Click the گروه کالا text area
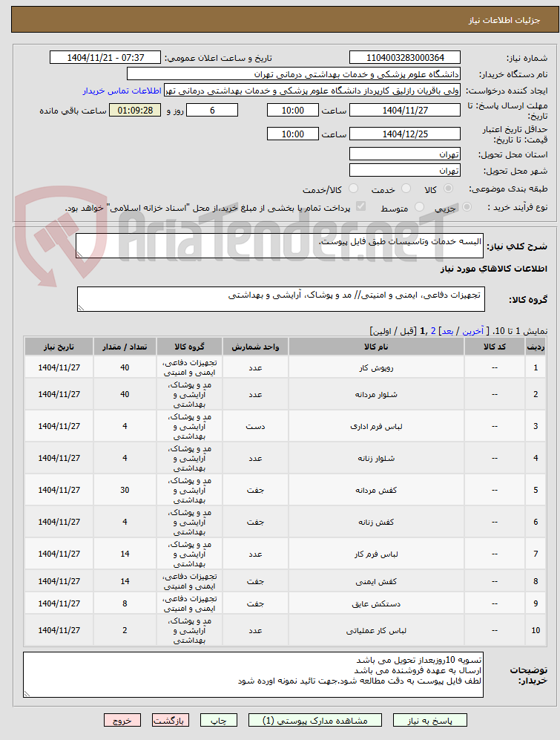The height and width of the screenshot is (740, 560). pyautogui.click(x=280, y=299)
